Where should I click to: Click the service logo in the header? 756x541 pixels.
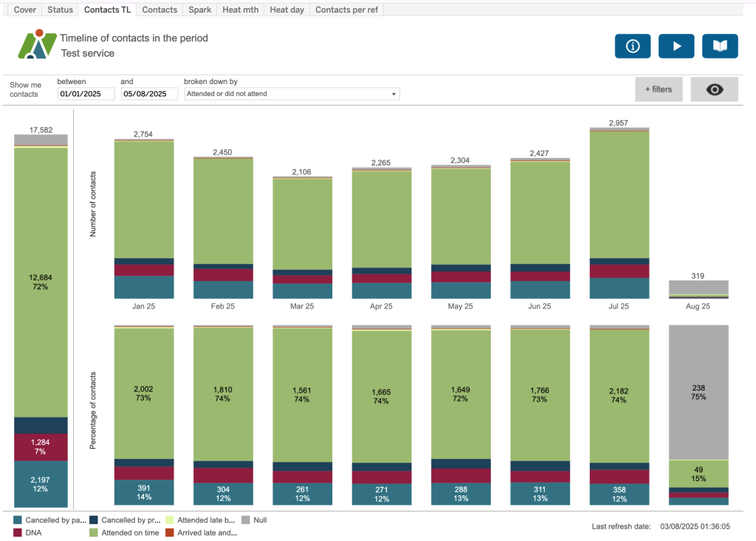pyautogui.click(x=37, y=45)
